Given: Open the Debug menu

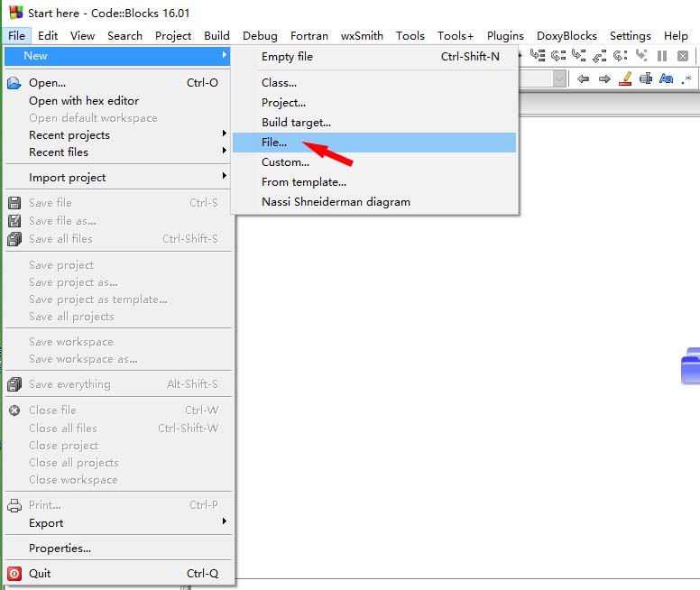Looking at the screenshot, I should tap(260, 36).
